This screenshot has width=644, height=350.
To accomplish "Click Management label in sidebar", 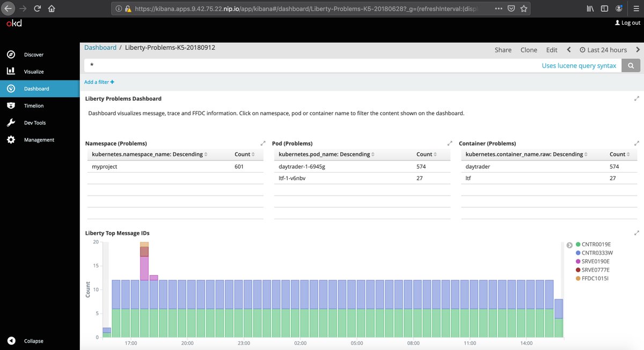I will [39, 140].
